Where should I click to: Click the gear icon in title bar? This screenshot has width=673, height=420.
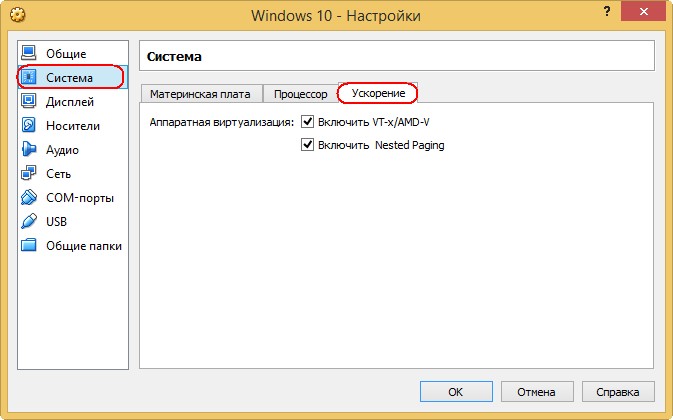pos(17,15)
